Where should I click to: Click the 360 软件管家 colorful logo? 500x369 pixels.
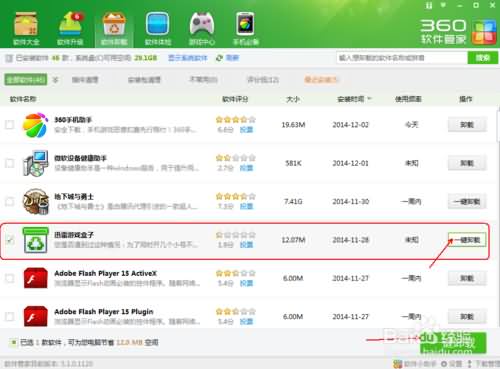[x=483, y=33]
